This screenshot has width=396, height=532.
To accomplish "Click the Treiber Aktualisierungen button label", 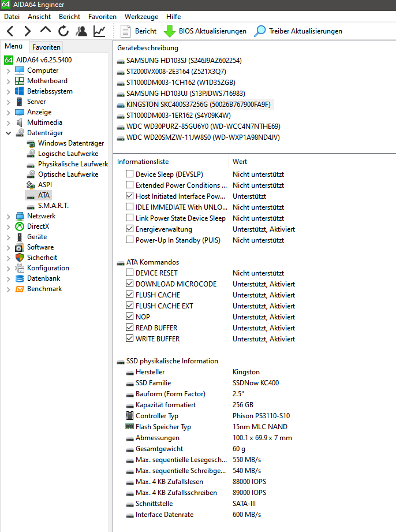I will point(305,31).
